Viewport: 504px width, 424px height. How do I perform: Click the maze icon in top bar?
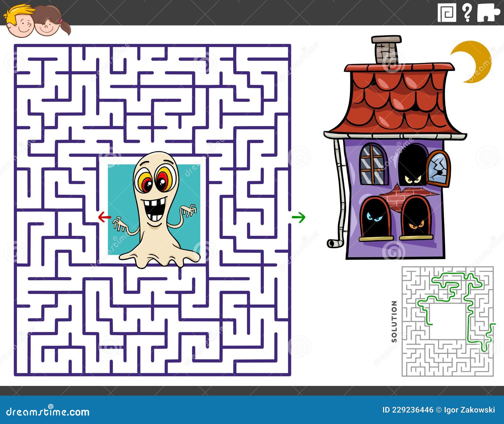point(447,13)
